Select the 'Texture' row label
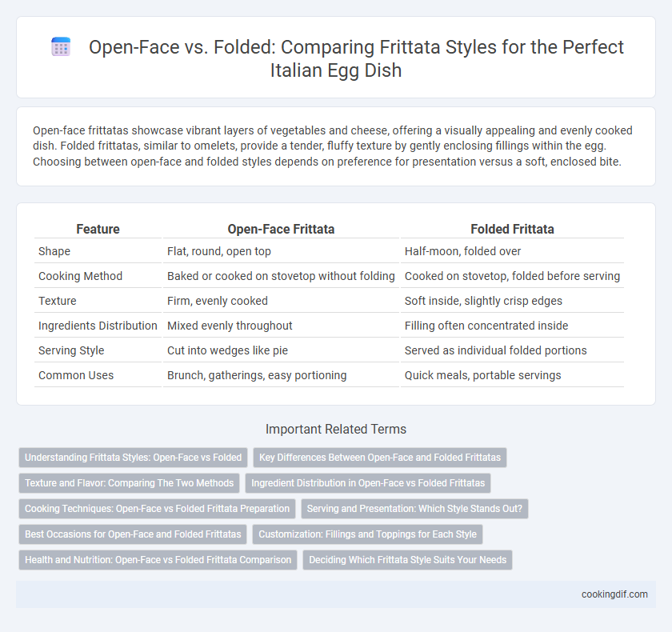Screen dimensions: 672x632 [x=57, y=301]
